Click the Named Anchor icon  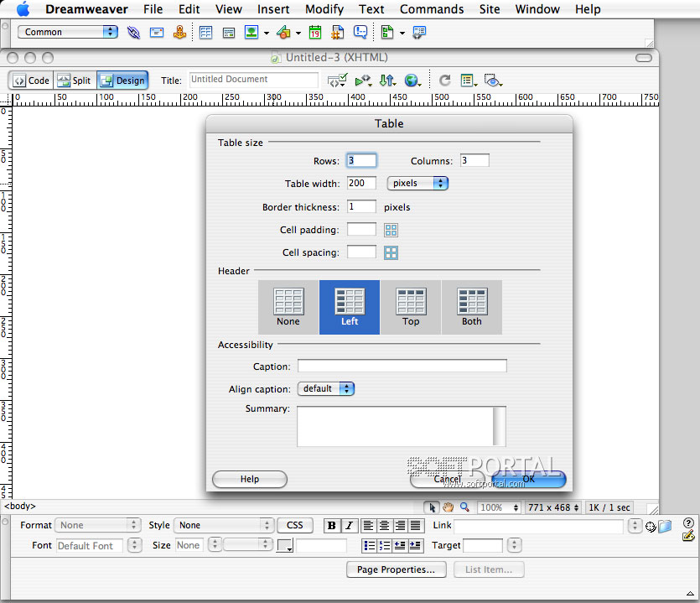179,33
